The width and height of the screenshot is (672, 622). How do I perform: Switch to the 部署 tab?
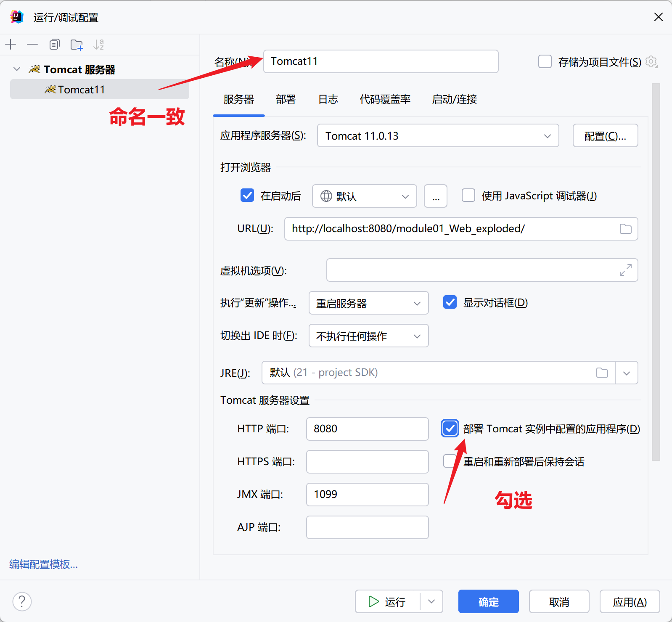pos(286,99)
